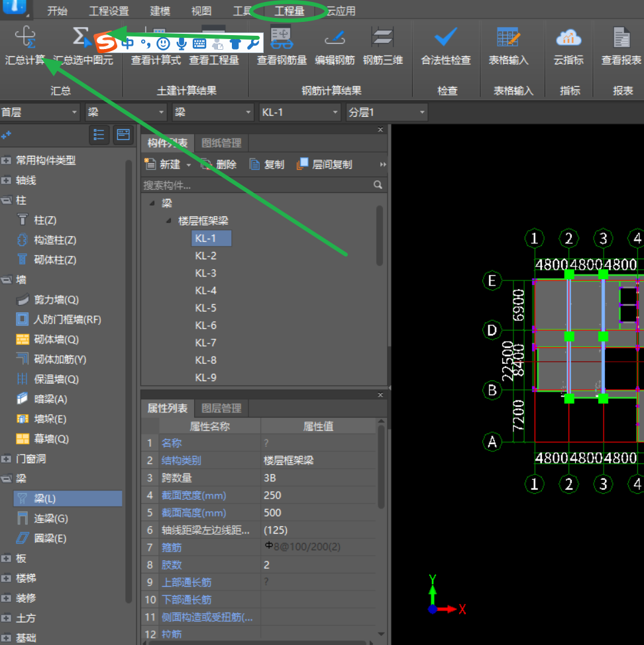This screenshot has width=644, height=645.
Task: Click the Sogou wrench settings icon
Action: (x=253, y=43)
